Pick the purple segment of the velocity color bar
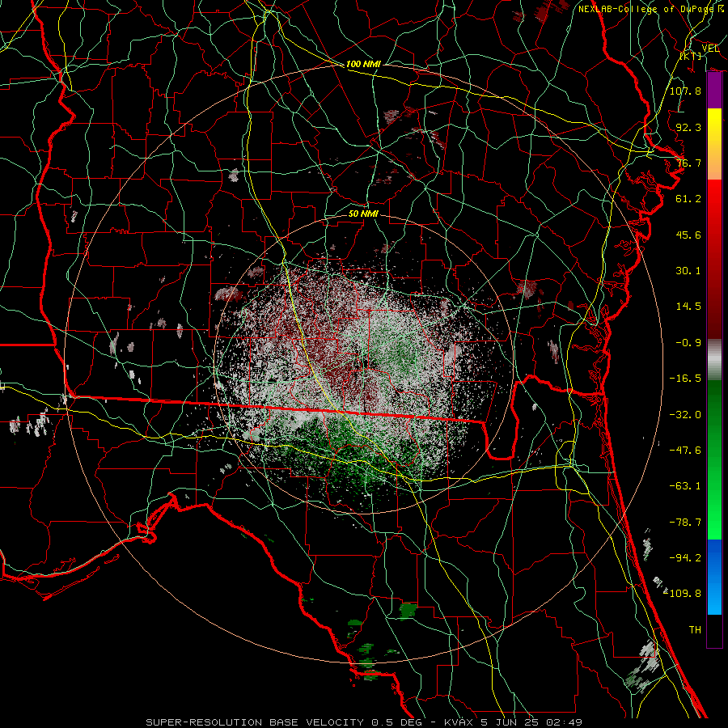728x728 pixels. (x=714, y=91)
